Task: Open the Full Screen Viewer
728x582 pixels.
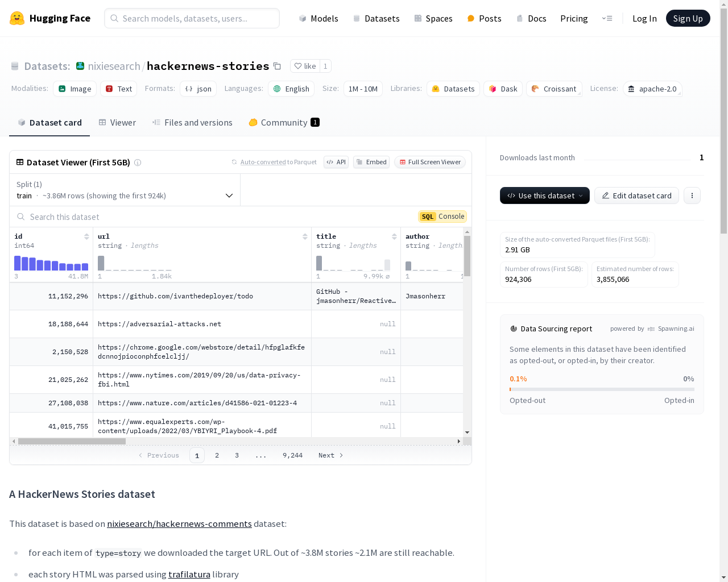Action: (430, 162)
